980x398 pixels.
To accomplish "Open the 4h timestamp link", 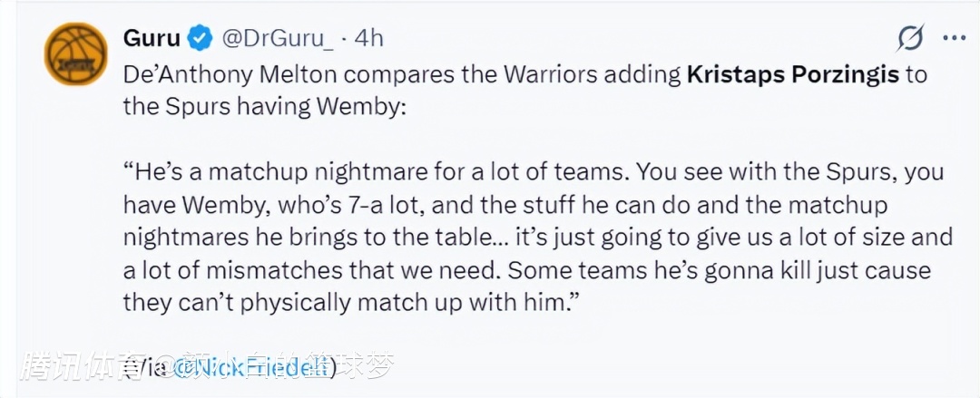I will (369, 38).
